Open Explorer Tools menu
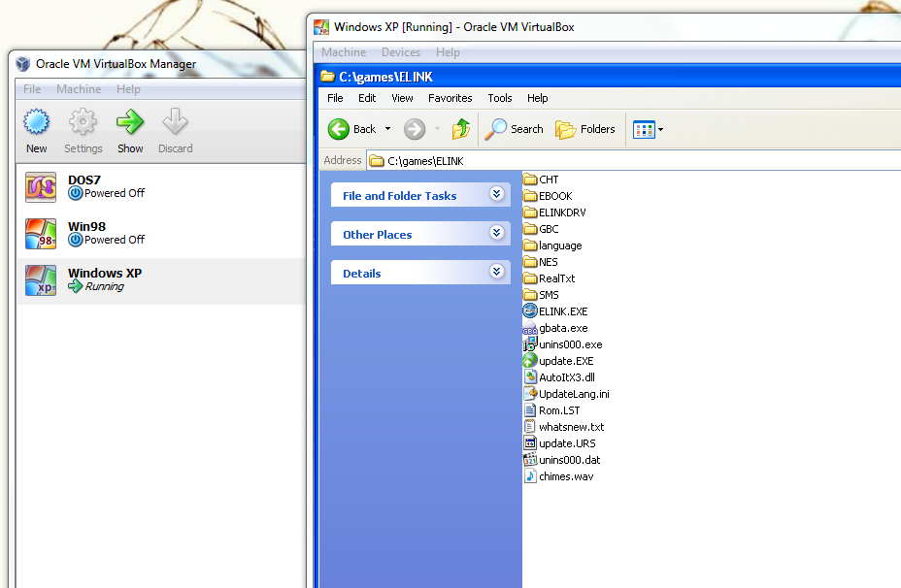The width and height of the screenshot is (901, 588). pyautogui.click(x=499, y=98)
